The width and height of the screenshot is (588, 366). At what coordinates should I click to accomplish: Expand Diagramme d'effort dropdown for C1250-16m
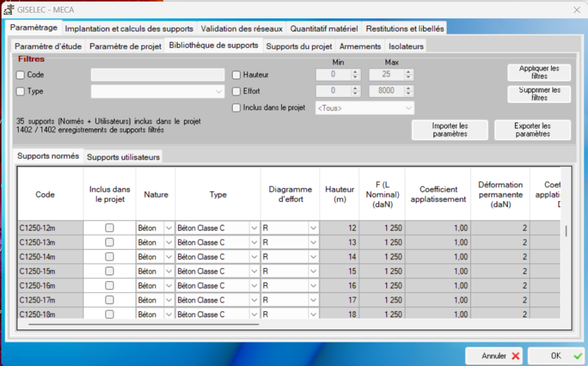coord(313,286)
